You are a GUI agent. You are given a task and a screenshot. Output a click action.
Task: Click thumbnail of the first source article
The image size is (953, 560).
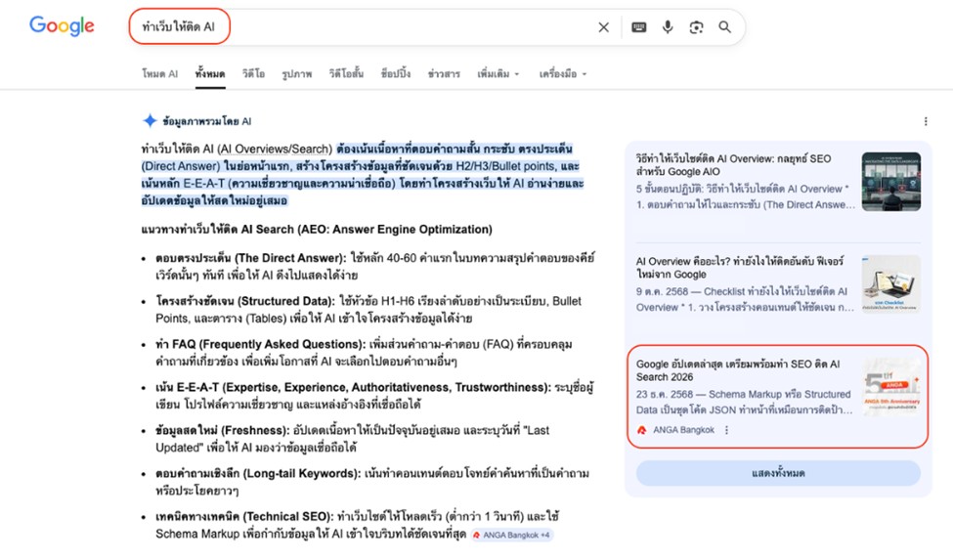[x=890, y=182]
